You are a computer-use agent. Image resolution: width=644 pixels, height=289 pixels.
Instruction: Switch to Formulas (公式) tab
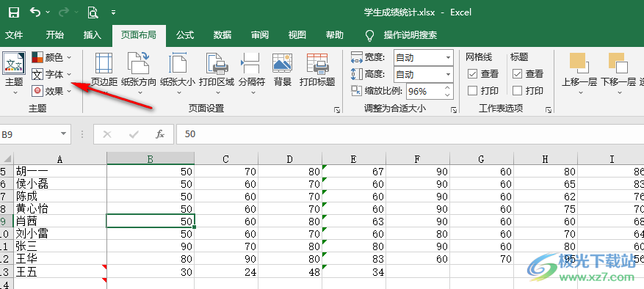pos(185,35)
